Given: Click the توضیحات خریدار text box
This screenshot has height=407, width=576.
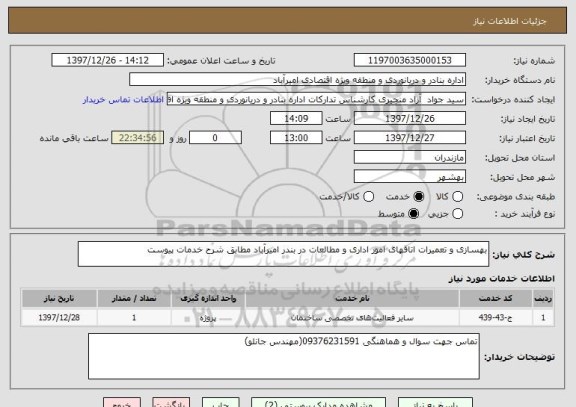Looking at the screenshot, I should click(x=284, y=356).
